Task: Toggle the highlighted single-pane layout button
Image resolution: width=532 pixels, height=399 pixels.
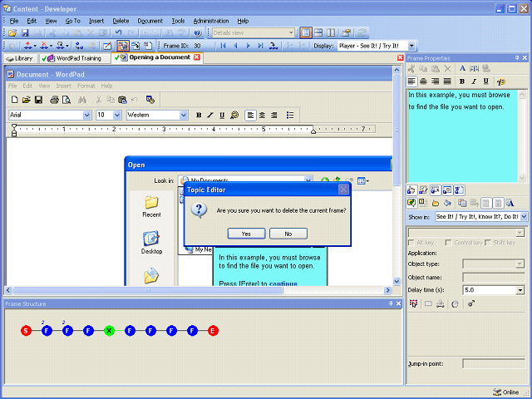Action: click(x=306, y=33)
